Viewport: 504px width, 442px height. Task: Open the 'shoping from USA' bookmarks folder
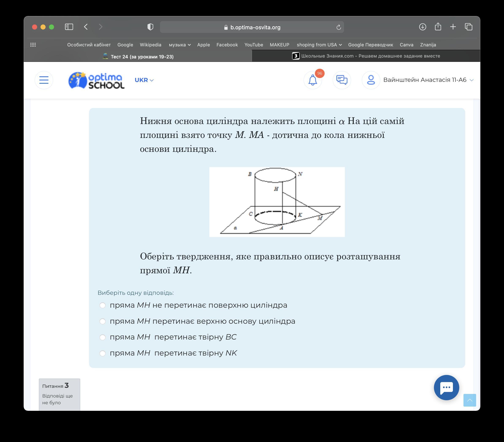pos(319,45)
